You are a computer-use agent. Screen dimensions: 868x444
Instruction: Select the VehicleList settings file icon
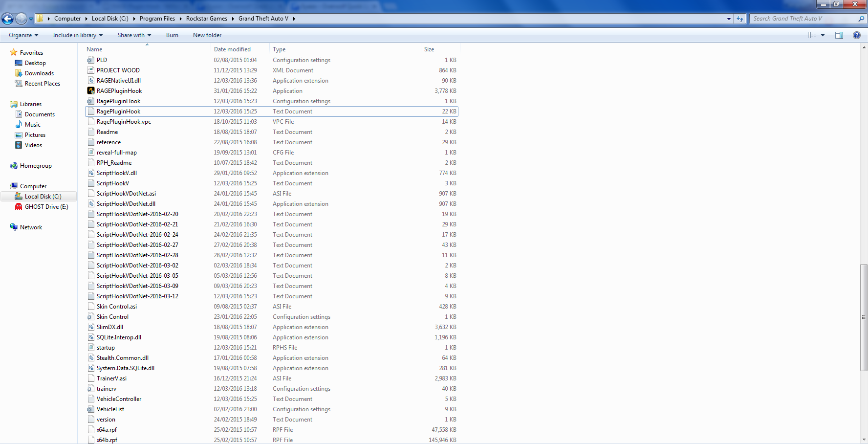pyautogui.click(x=91, y=409)
